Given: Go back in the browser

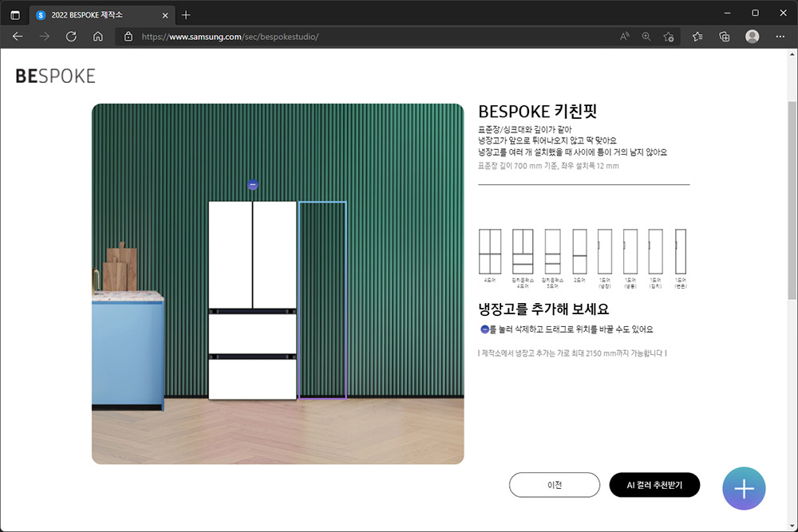Looking at the screenshot, I should pos(18,37).
